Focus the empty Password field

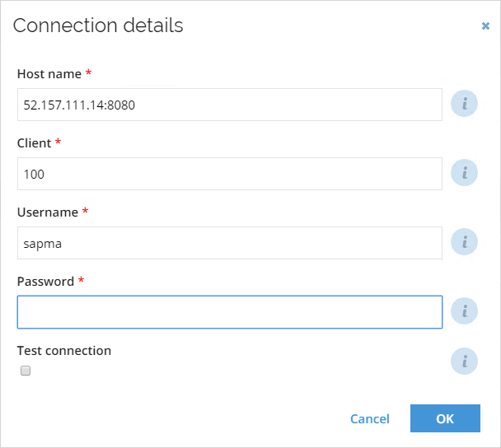(x=230, y=312)
